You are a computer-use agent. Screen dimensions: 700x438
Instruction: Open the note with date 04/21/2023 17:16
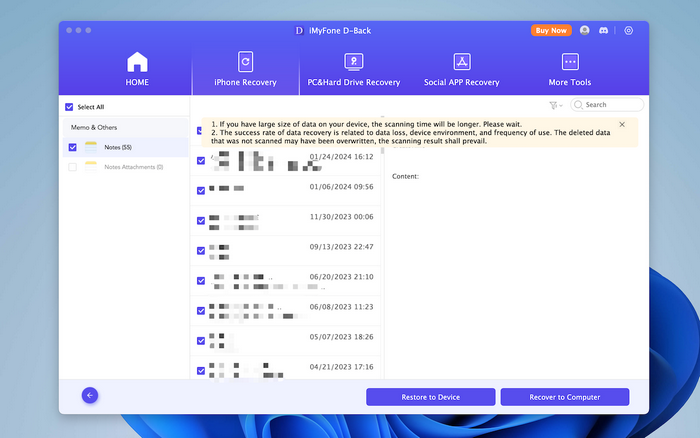point(286,368)
